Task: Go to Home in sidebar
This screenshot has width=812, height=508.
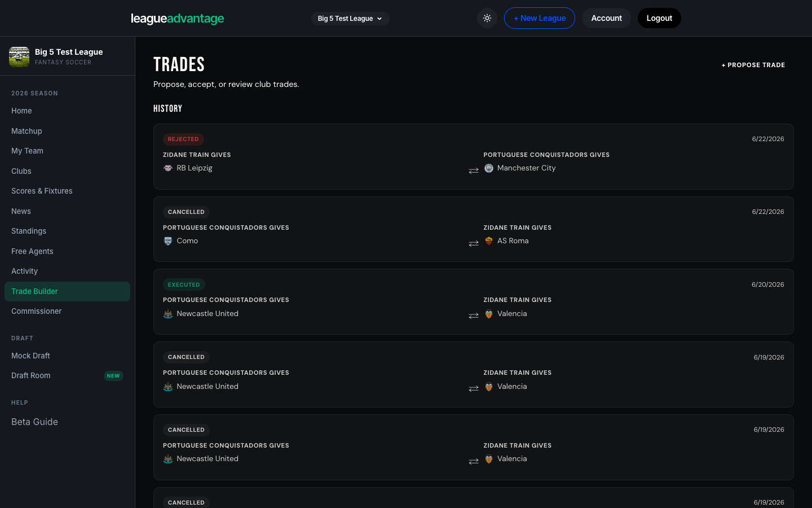Action: (x=67, y=111)
